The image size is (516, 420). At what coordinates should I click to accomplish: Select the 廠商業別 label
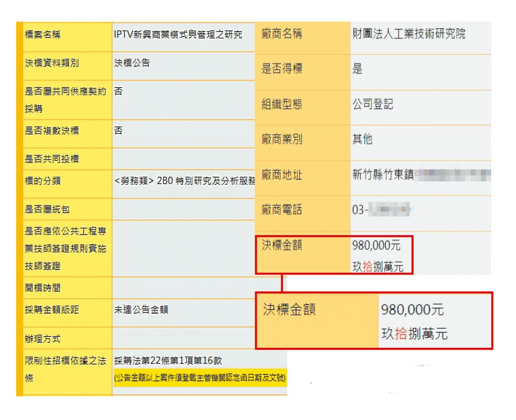coord(282,139)
